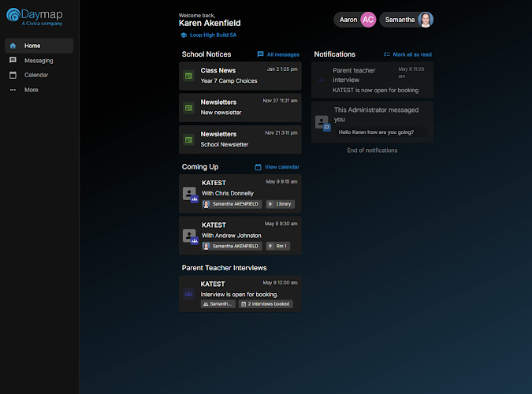Expand More in the sidebar
The image size is (532, 394).
tap(39, 90)
